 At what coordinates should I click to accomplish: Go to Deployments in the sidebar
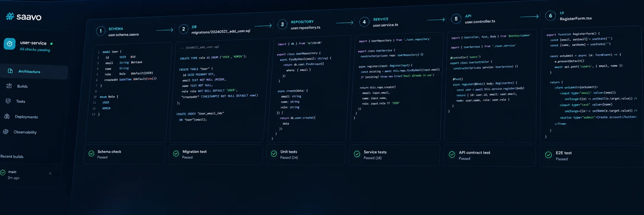[26, 117]
